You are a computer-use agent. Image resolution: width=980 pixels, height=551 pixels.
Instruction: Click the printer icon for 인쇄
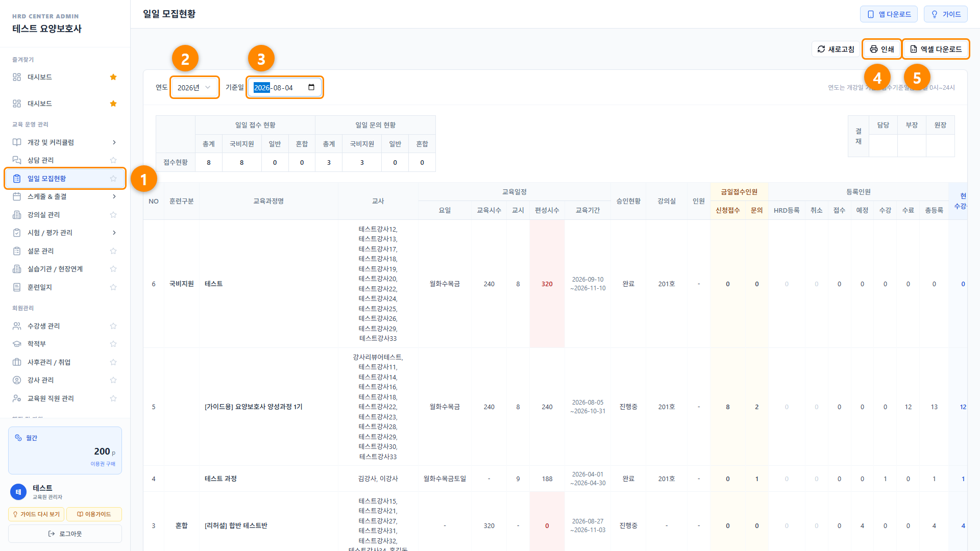874,49
